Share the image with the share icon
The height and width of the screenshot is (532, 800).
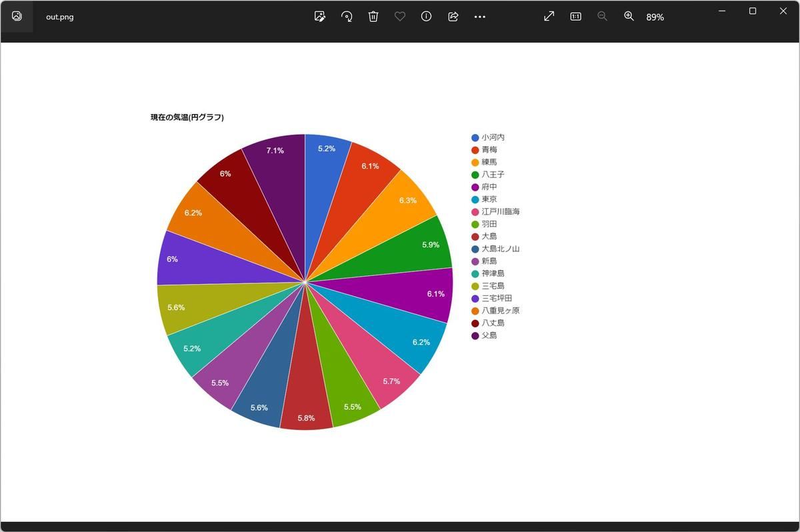point(453,16)
